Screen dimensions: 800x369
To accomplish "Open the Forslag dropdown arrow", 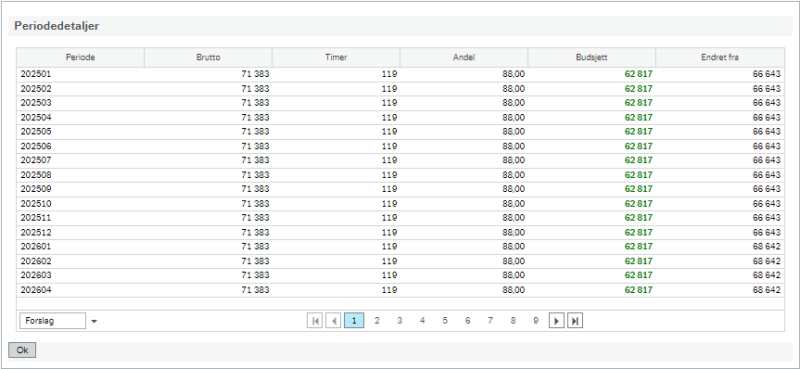I will click(x=94, y=322).
